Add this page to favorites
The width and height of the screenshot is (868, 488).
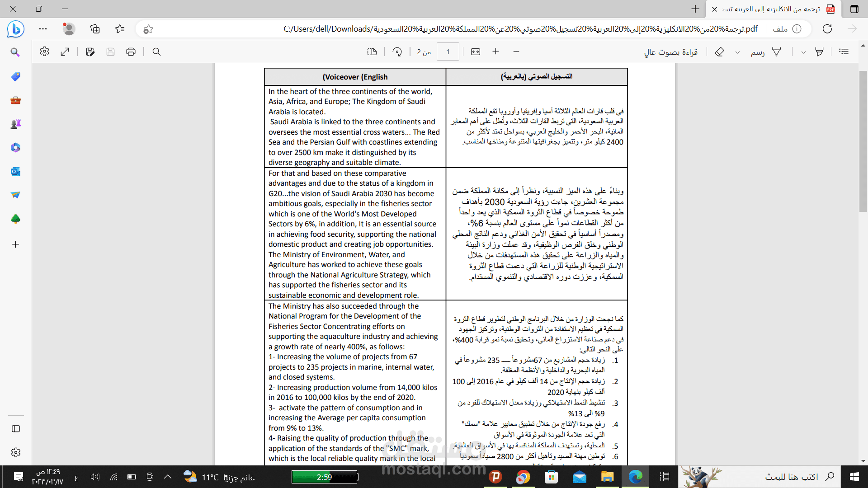click(148, 29)
